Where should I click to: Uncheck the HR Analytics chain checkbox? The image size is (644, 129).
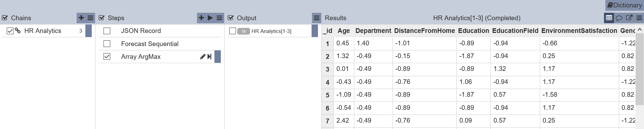10,31
